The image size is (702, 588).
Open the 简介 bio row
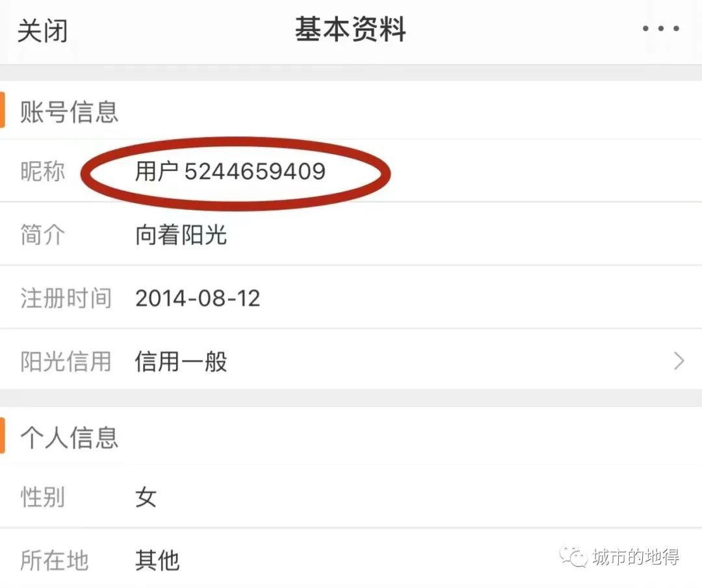(351, 234)
